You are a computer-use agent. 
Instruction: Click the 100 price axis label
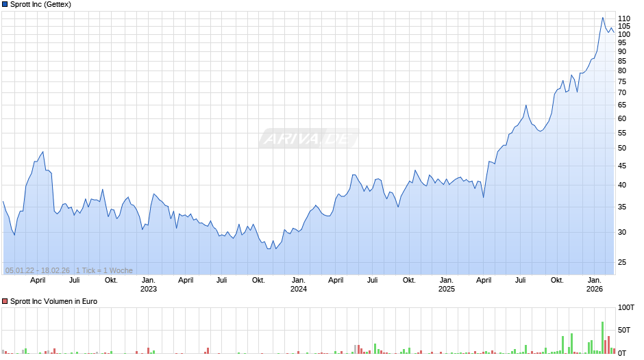[624, 34]
